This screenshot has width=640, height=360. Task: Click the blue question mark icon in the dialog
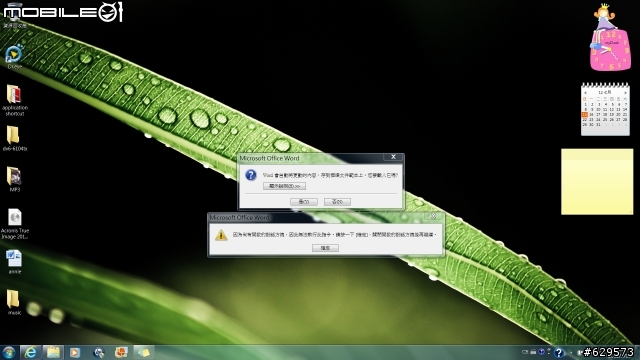251,175
